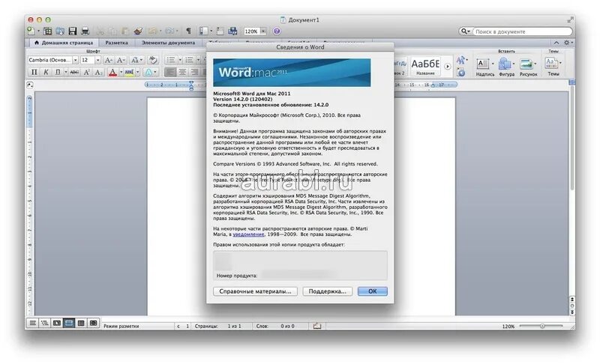Toggle italic (К) formatting
This screenshot has width=600, height=364.
pyautogui.click(x=46, y=72)
